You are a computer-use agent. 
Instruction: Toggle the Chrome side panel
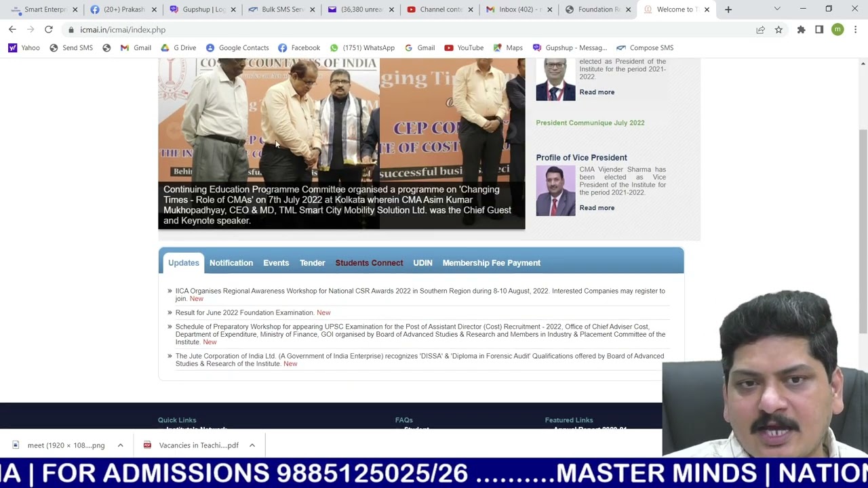[819, 30]
